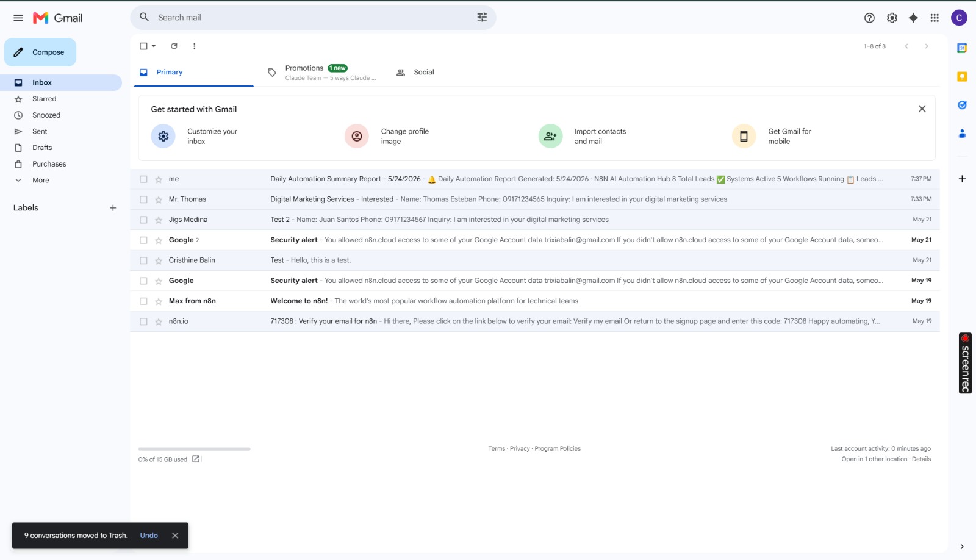
Task: Open Google Calendar side panel icon
Action: point(962,48)
